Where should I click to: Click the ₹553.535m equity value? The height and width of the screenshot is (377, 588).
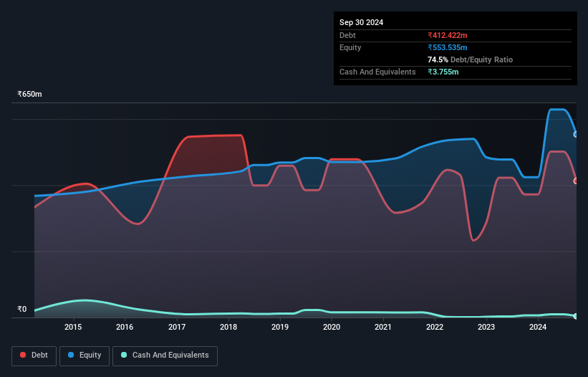tap(448, 47)
